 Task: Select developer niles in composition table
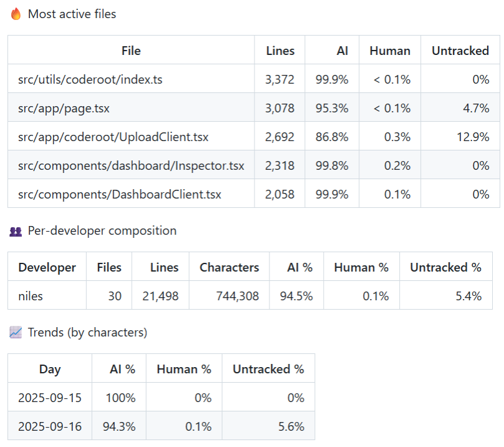31,296
